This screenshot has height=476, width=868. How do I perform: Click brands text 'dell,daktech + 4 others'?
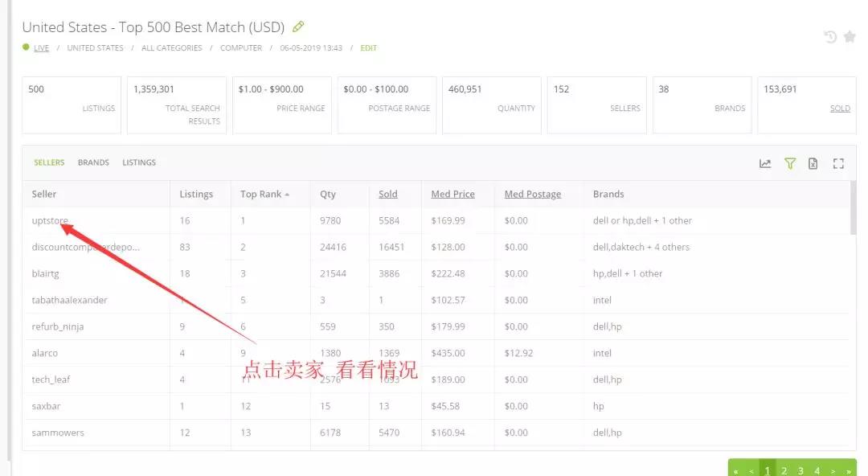(641, 247)
